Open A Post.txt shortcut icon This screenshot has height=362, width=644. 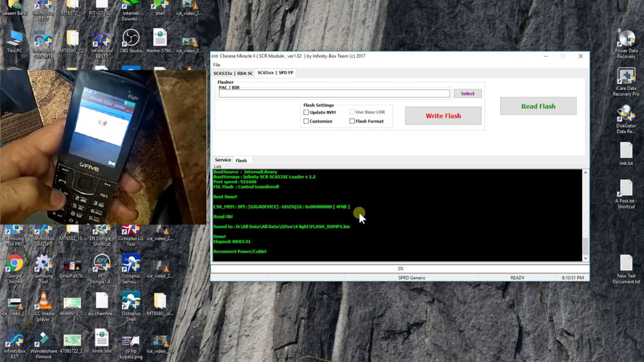[626, 195]
